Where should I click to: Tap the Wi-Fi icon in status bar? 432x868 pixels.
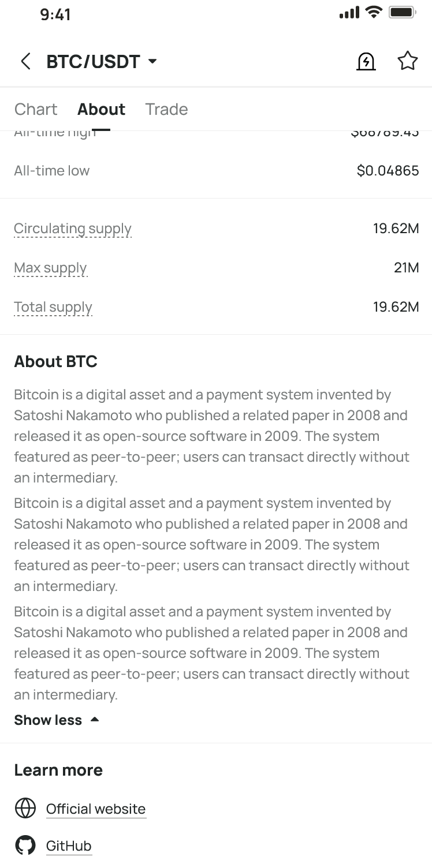[374, 12]
